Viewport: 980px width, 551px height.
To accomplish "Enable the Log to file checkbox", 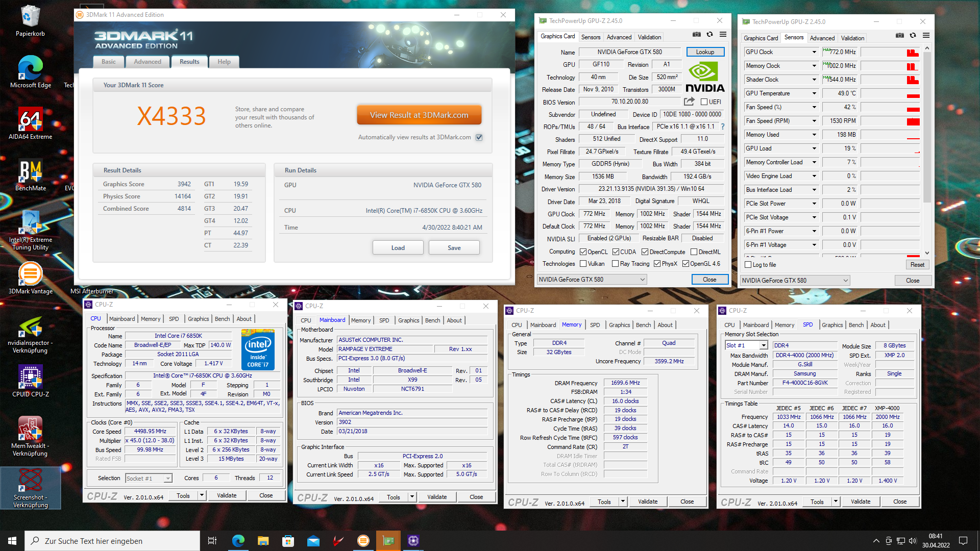I will (x=748, y=265).
